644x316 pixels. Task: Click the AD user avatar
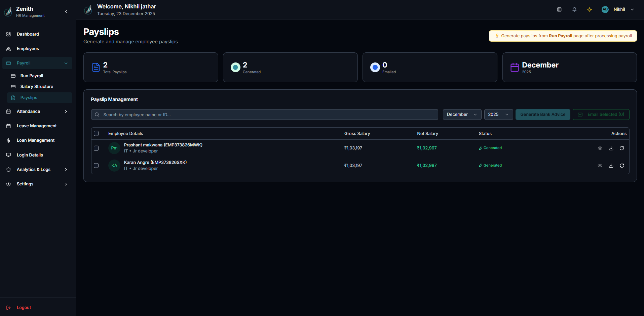605,9
